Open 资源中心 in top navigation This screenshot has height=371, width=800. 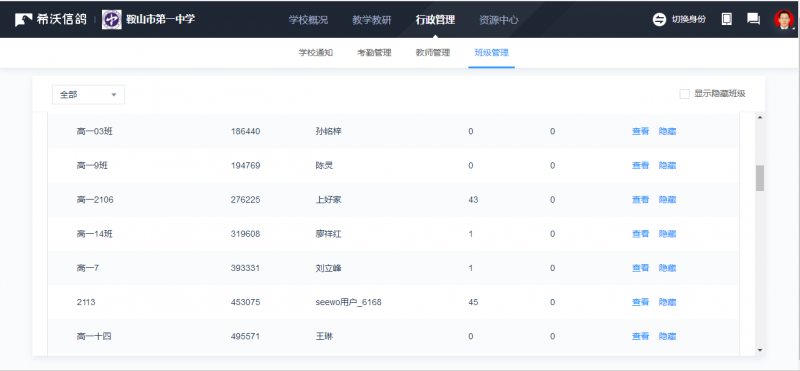[498, 20]
